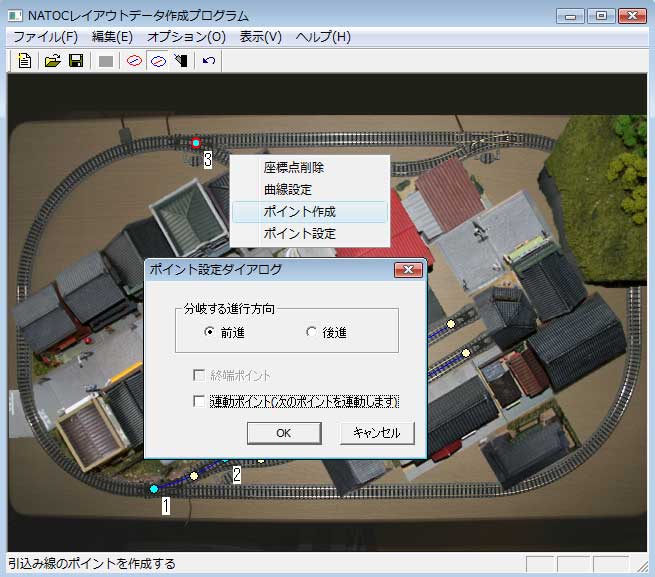Confirm dialog with OK button

(284, 433)
